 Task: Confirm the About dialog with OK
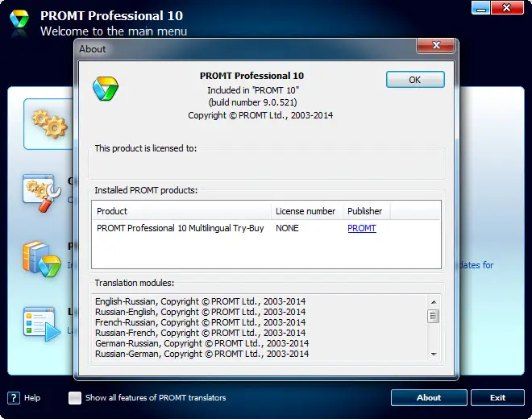415,80
